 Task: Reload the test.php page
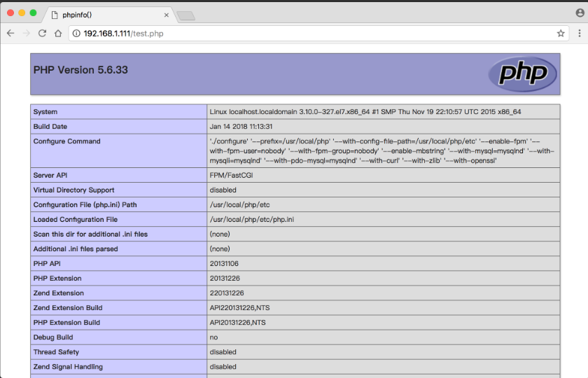point(43,34)
